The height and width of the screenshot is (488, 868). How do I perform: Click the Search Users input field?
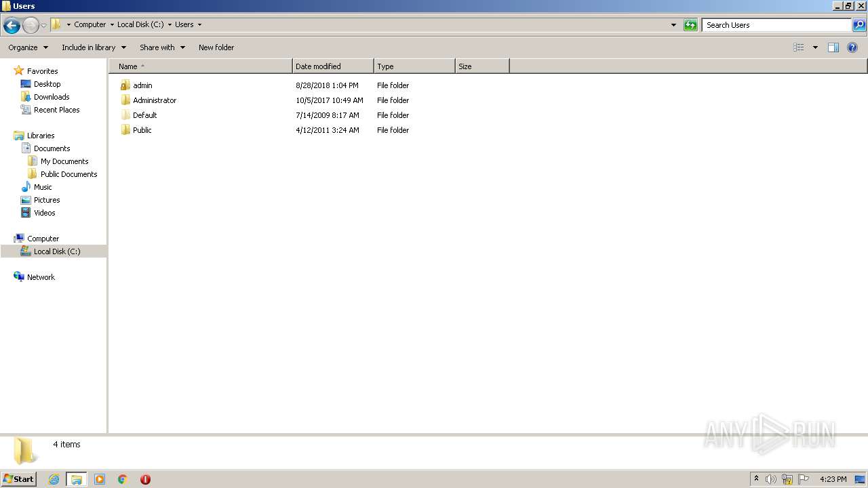click(x=776, y=25)
